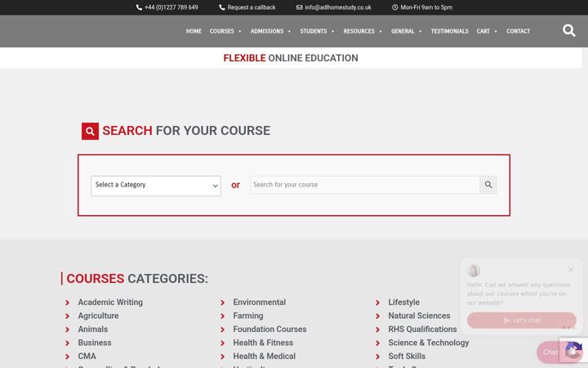Open the Science & Technology category
Screen dimensions: 588x368
click(429, 343)
